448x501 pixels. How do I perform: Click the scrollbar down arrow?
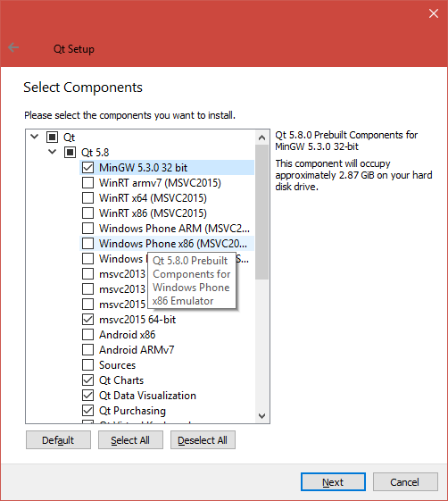click(261, 415)
